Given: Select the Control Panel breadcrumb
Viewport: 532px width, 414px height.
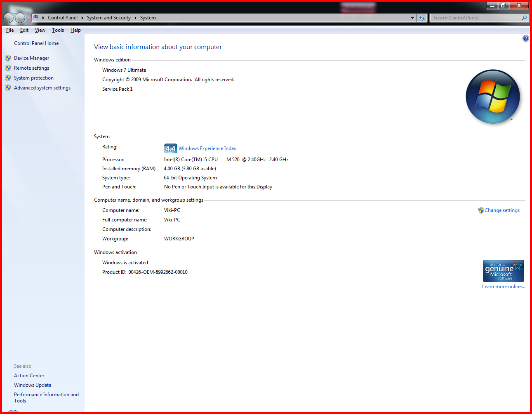Looking at the screenshot, I should (x=63, y=18).
